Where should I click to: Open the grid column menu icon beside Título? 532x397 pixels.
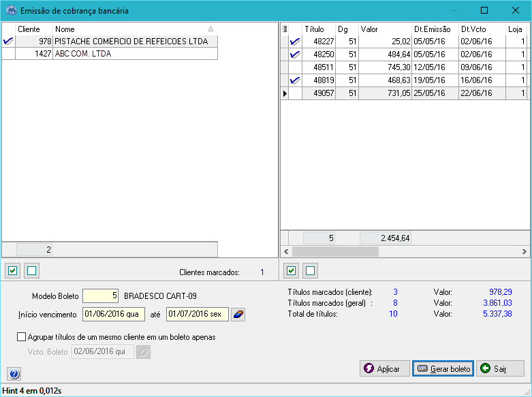(x=285, y=29)
